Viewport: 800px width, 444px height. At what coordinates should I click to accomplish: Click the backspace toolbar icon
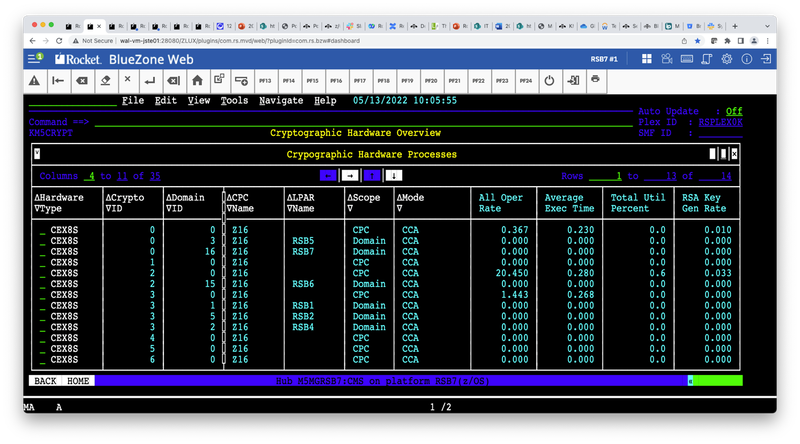click(82, 81)
